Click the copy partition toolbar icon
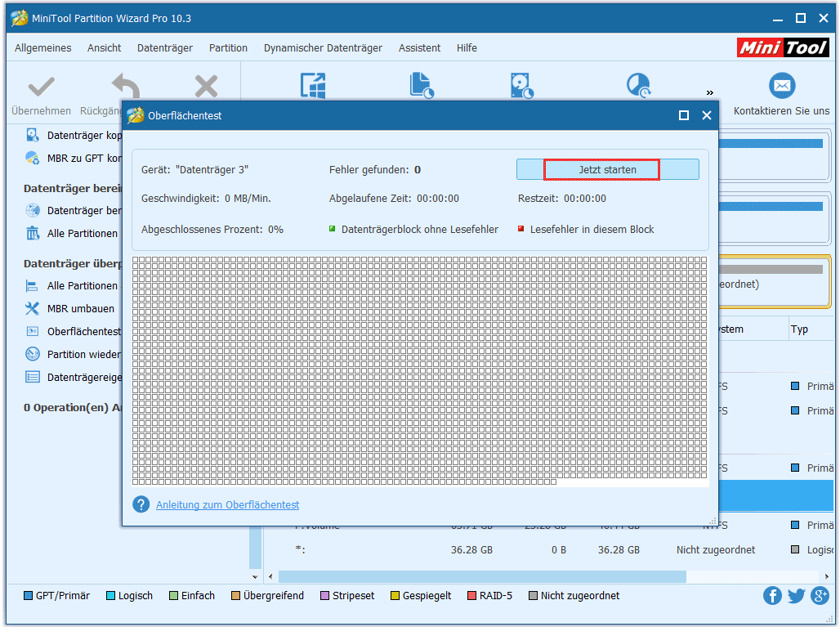840x627 pixels. point(422,85)
